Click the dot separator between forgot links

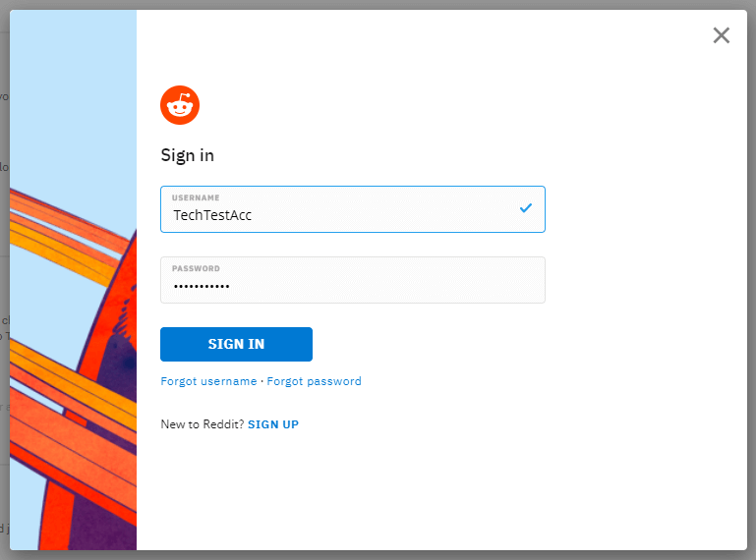click(x=262, y=381)
